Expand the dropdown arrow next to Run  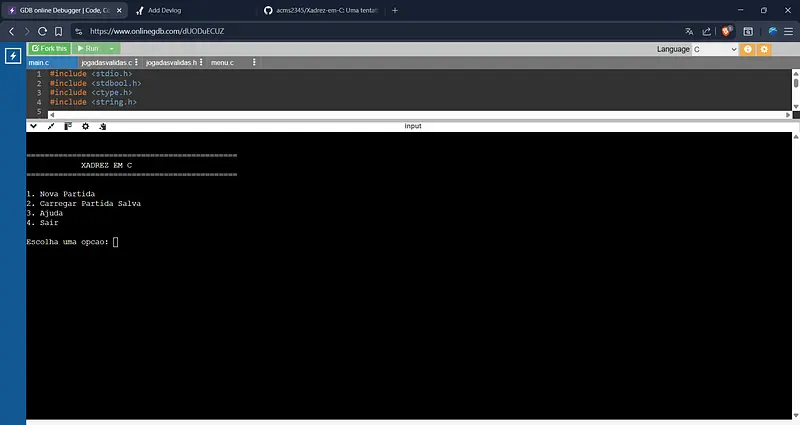pos(112,48)
